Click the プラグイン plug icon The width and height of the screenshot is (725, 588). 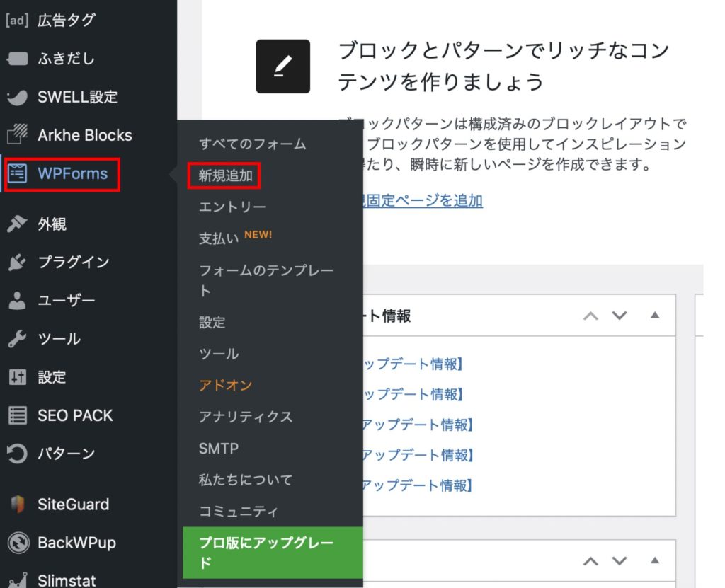[17, 263]
